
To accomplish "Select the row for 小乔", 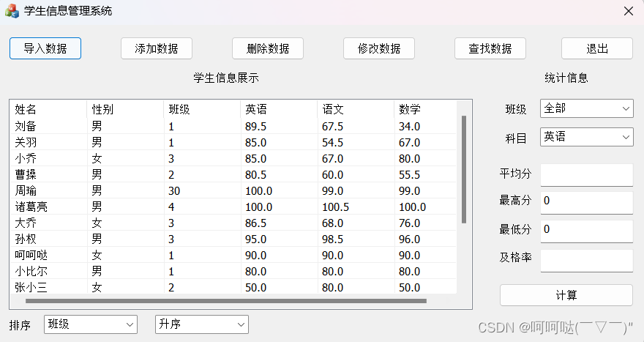I will [x=233, y=158].
